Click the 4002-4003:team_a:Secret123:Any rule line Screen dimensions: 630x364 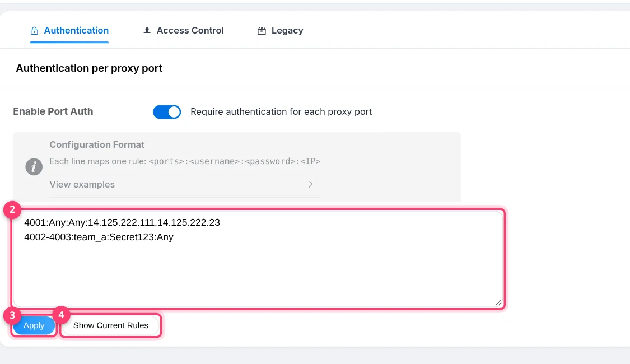coord(99,237)
